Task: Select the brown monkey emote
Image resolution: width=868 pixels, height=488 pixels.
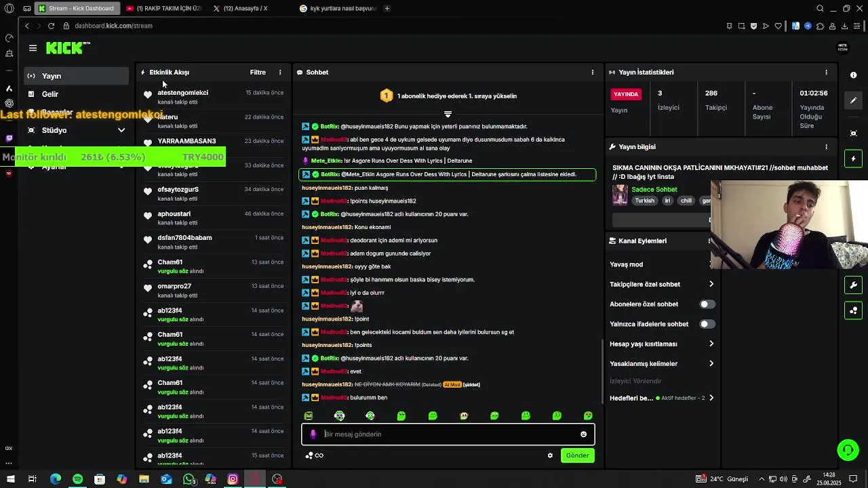Action: coord(464,415)
